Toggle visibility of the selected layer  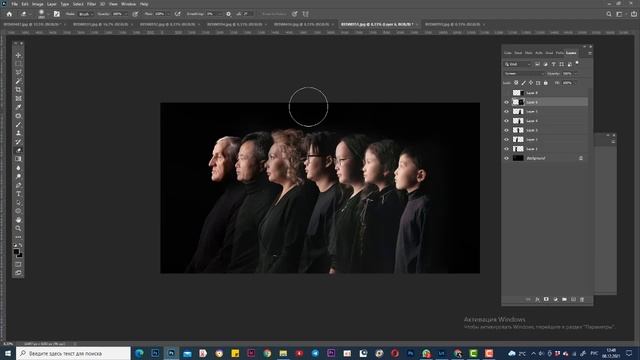pyautogui.click(x=507, y=102)
